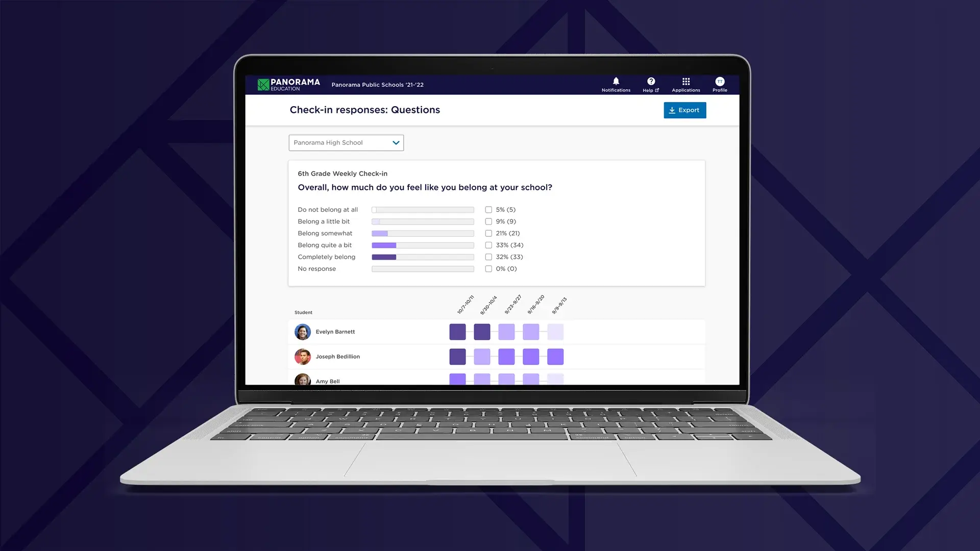This screenshot has height=551, width=980.
Task: Click the Applications grid icon
Action: pos(686,82)
